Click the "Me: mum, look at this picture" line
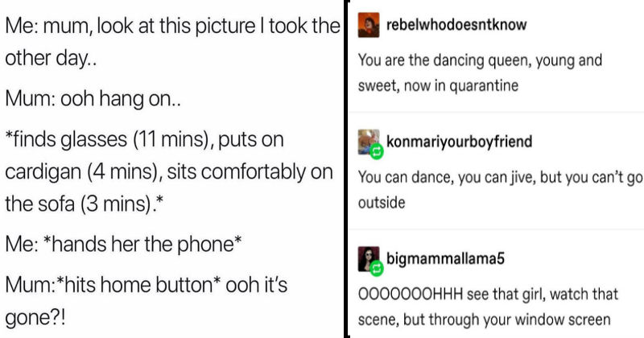Viewport: 644px width, 338px height. (172, 26)
